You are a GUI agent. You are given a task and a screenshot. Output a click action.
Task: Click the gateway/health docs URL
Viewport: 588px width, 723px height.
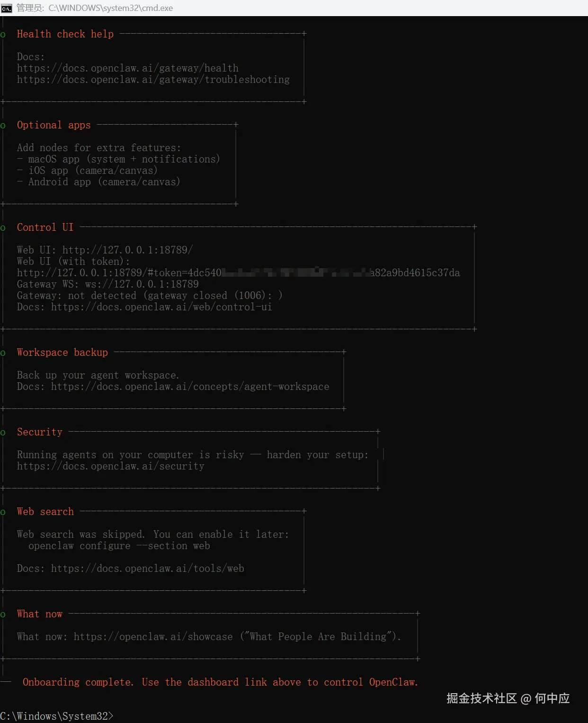[128, 68]
